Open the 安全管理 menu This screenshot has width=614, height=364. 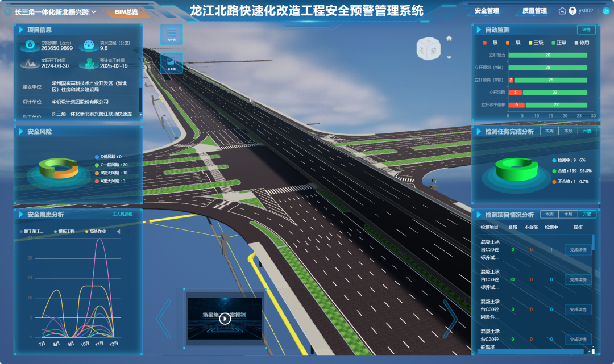pyautogui.click(x=487, y=11)
